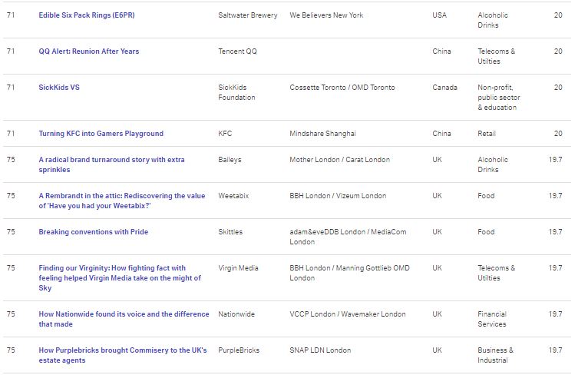This screenshot has width=588, height=375.
Task: Click China country in Tencent QQ row
Action: point(441,51)
